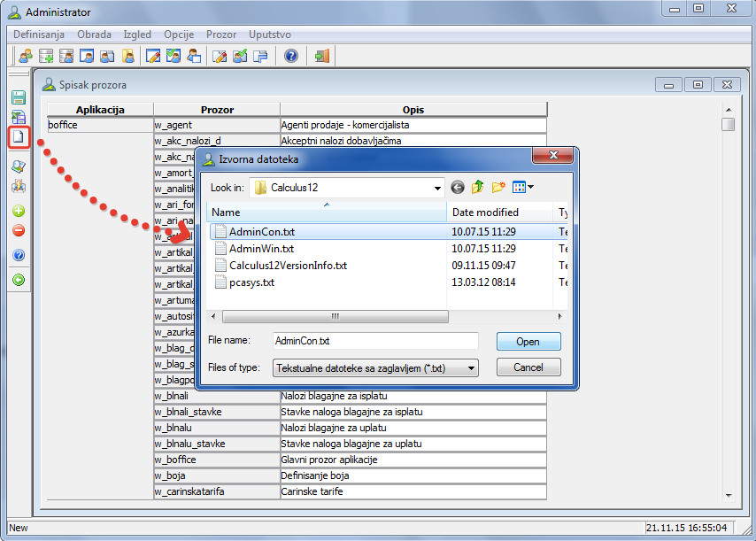Image resolution: width=756 pixels, height=541 pixels.
Task: Close the Izvorna datoteka dialog
Action: (x=553, y=155)
